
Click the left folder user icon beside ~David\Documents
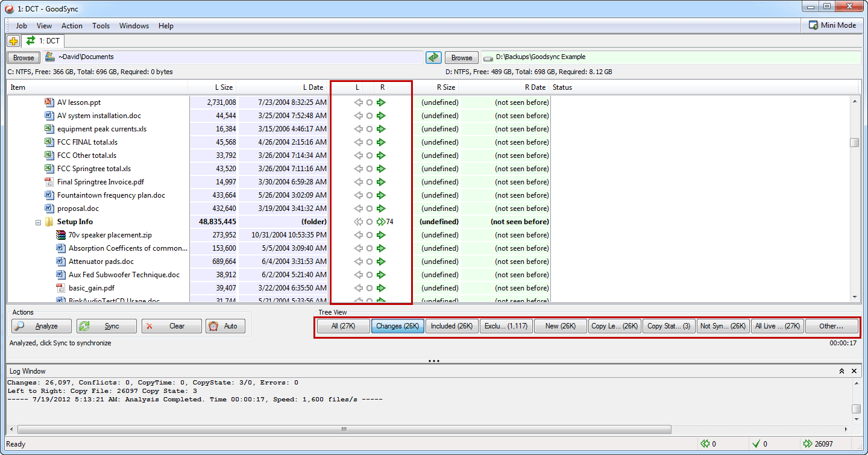[x=50, y=57]
